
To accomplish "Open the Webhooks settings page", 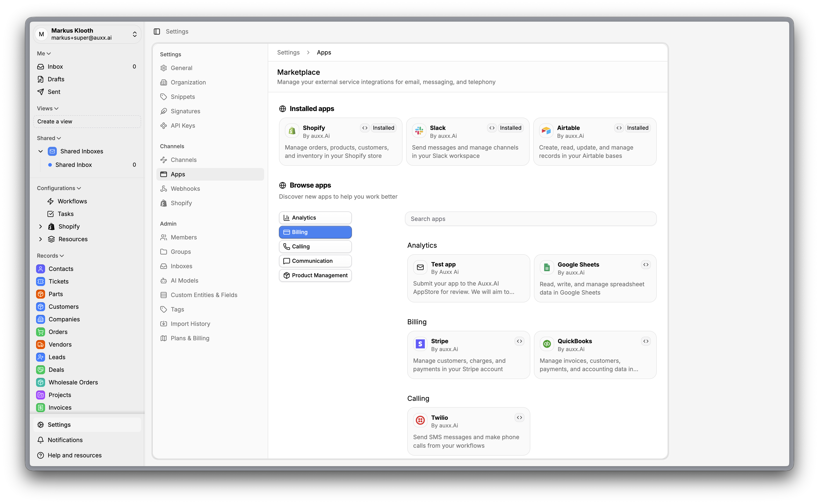I will (x=210, y=189).
